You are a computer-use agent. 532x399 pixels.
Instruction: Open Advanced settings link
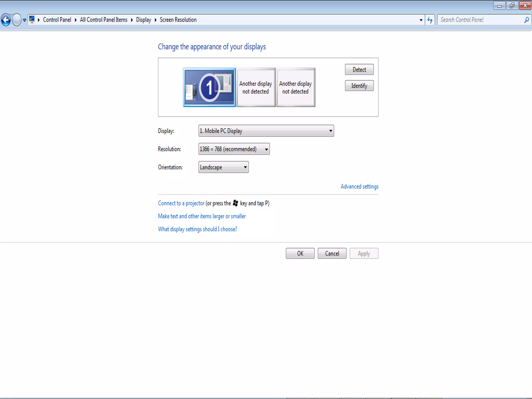pos(359,187)
